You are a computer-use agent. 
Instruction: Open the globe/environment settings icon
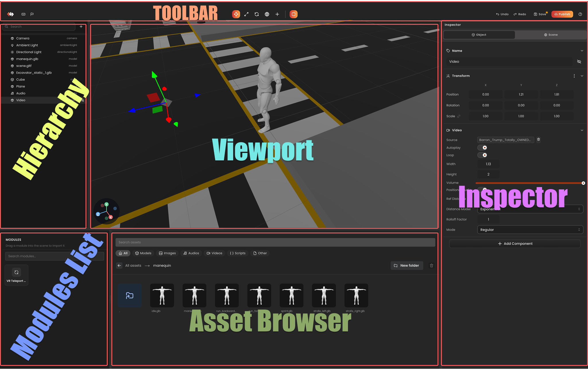coord(267,14)
